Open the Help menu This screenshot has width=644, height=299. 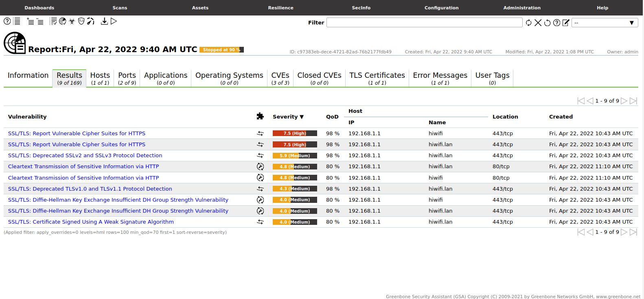click(x=602, y=8)
